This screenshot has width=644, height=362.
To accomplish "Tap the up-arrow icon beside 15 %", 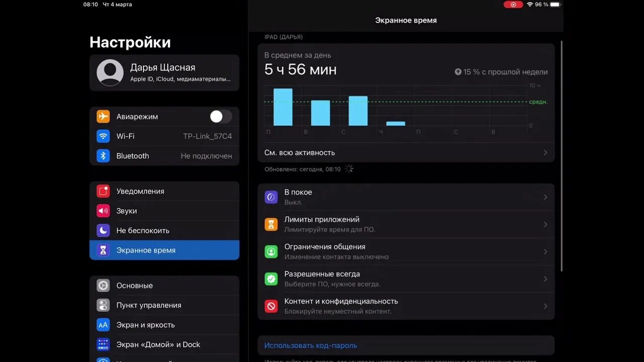I will (x=458, y=72).
